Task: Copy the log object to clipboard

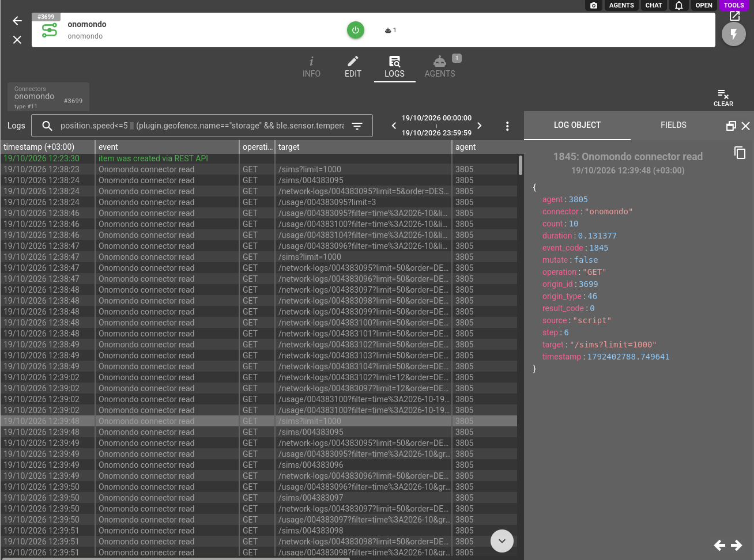Action: click(x=740, y=153)
